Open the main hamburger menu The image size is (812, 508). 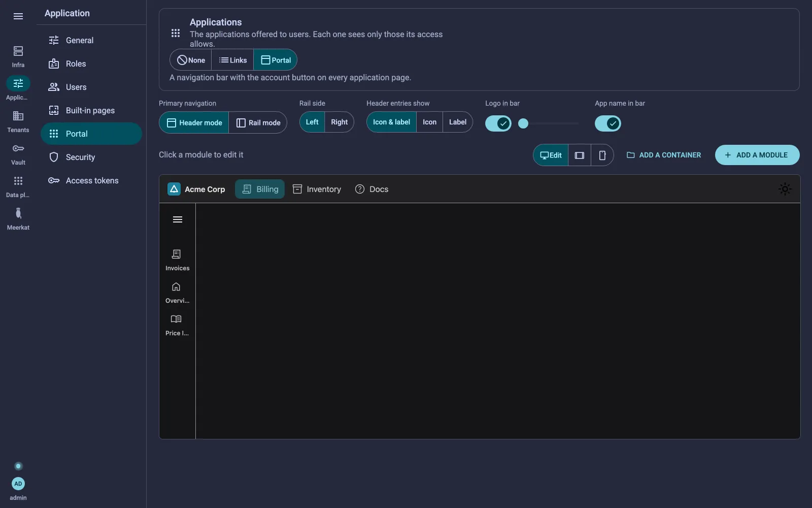pos(18,16)
